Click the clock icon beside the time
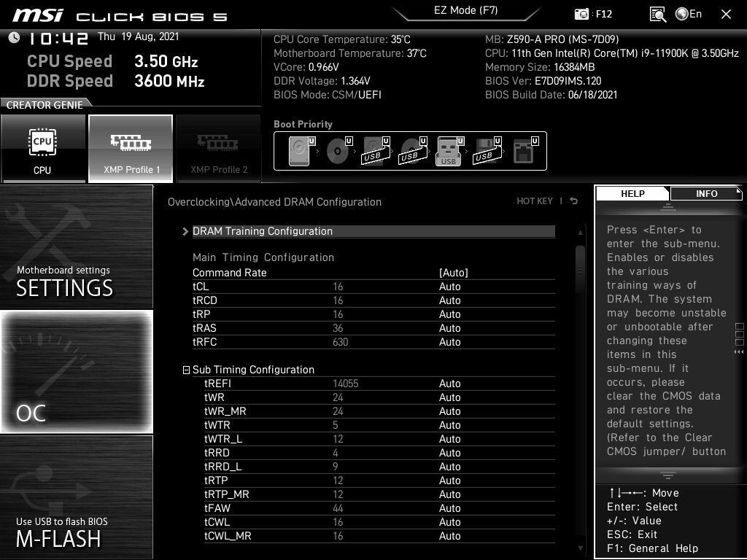This screenshot has height=560, width=747. point(14,38)
